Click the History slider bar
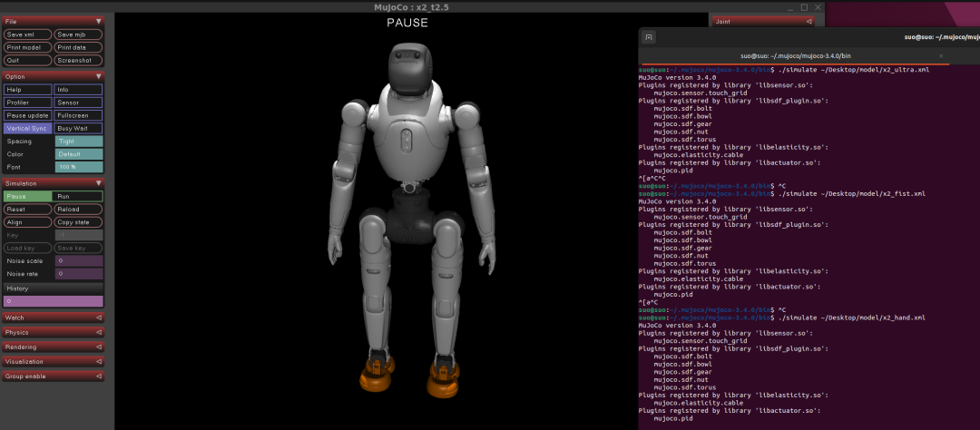Screen dimensions: 980x430 coord(54,301)
